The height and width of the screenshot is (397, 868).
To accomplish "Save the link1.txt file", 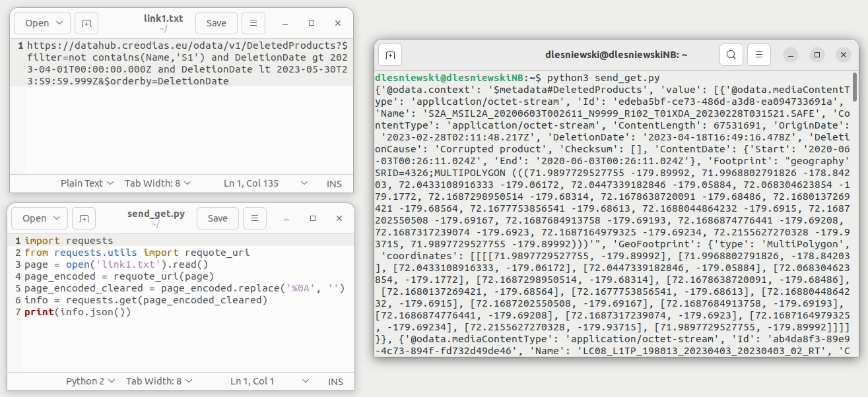I will tap(216, 22).
